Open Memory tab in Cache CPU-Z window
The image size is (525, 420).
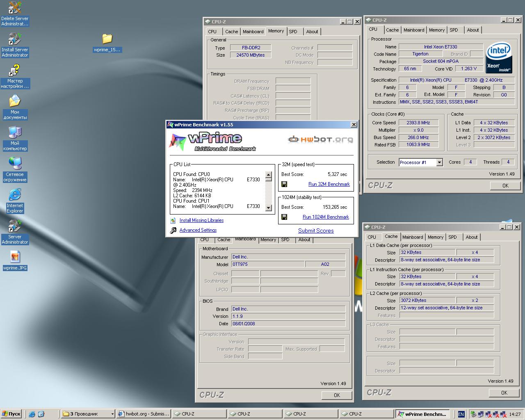[x=435, y=237]
